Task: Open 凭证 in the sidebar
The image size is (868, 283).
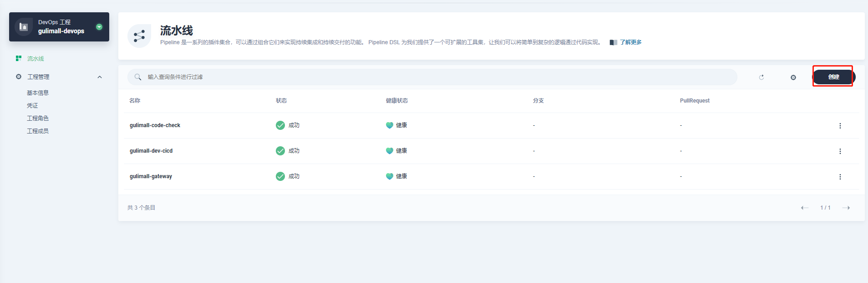Action: 32,106
